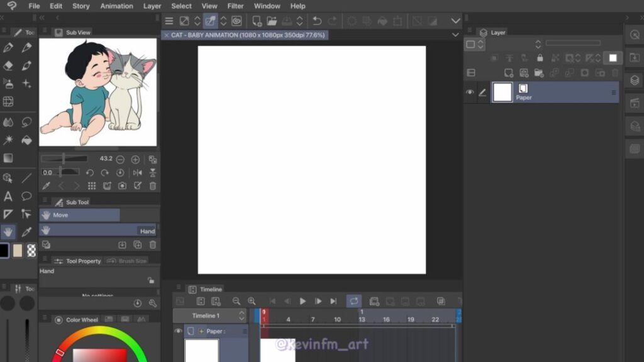Play the animation in the timeline

click(303, 302)
